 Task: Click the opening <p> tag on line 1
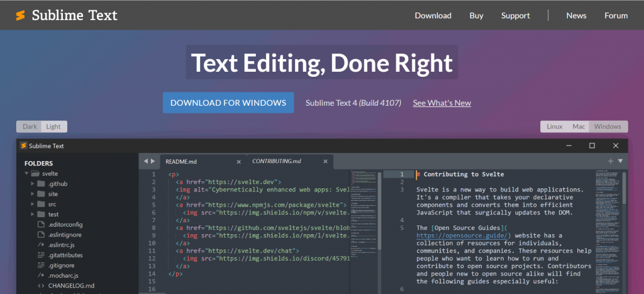[174, 174]
